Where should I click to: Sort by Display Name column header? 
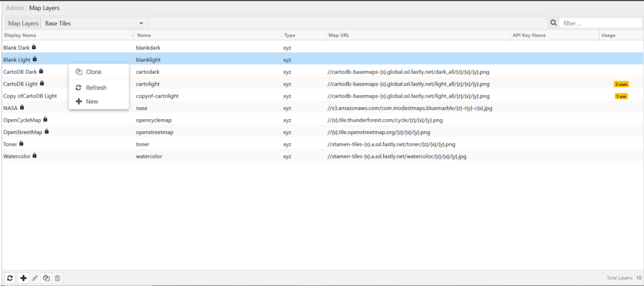click(x=68, y=35)
